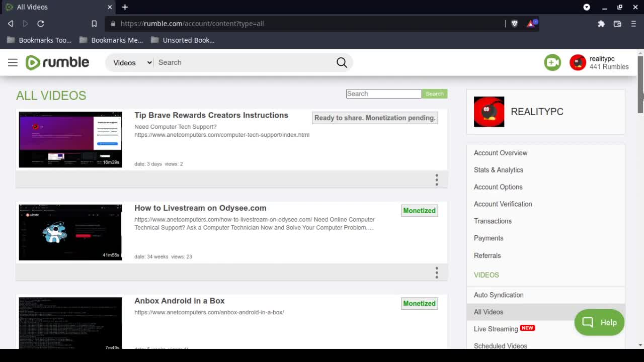Click the anbox-android-in-a-box URL text
This screenshot has height=362, width=644.
coord(209,312)
